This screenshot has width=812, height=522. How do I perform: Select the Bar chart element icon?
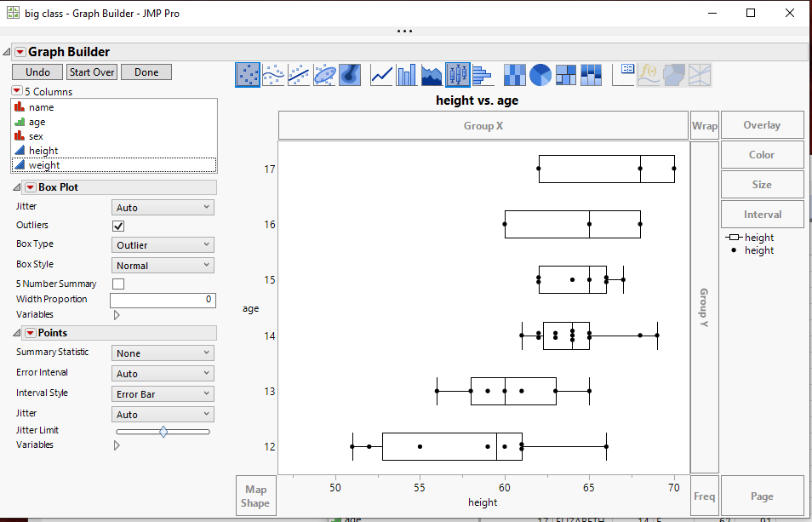[x=406, y=75]
